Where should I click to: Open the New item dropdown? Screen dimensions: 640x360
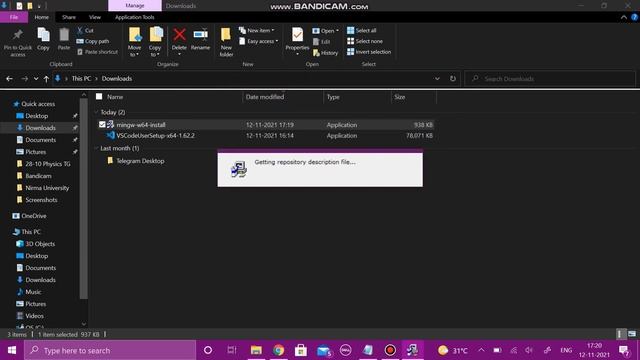257,31
